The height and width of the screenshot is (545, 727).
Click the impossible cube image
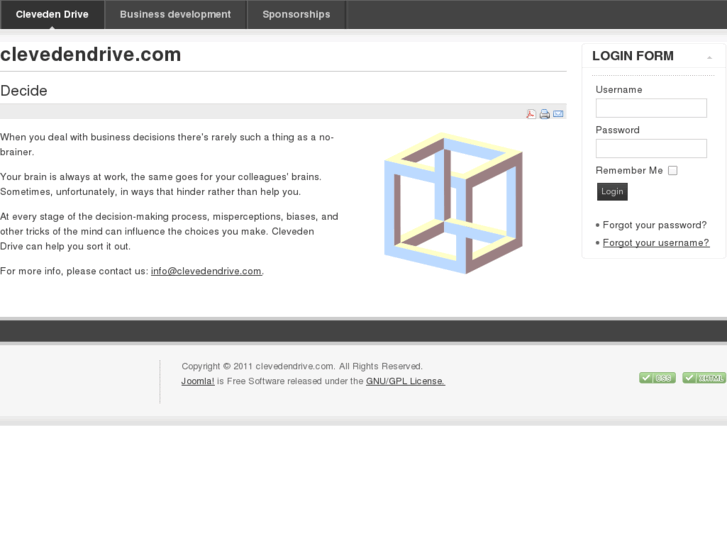tap(453, 203)
